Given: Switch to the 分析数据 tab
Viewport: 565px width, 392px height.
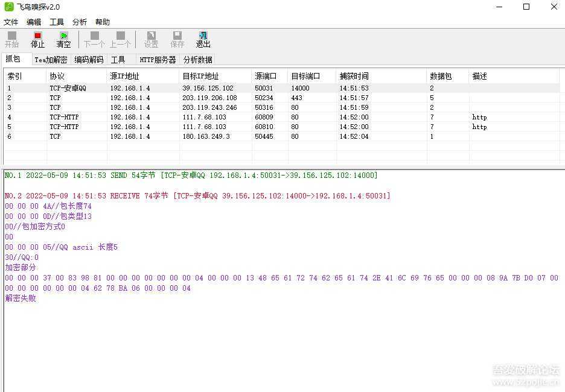Looking at the screenshot, I should 197,60.
